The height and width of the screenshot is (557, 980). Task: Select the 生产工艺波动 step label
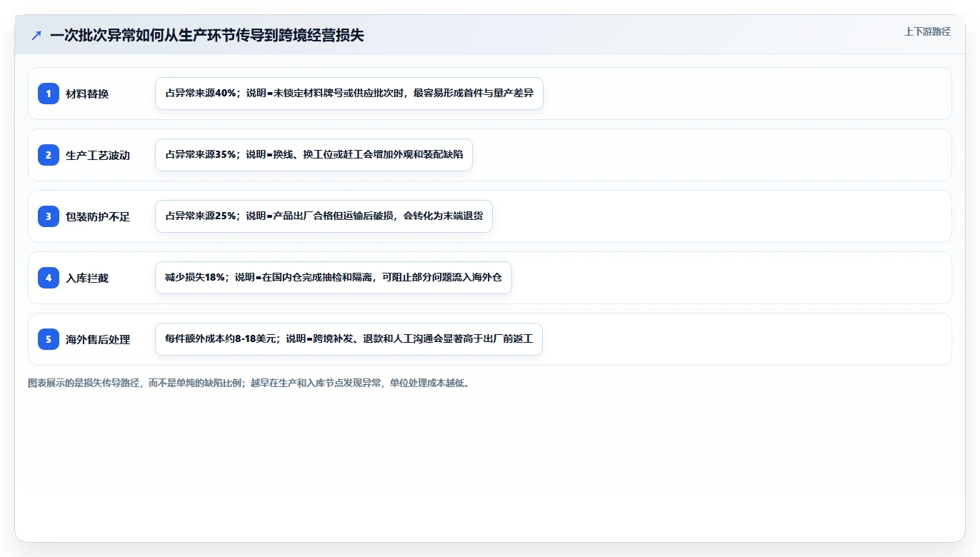click(98, 155)
